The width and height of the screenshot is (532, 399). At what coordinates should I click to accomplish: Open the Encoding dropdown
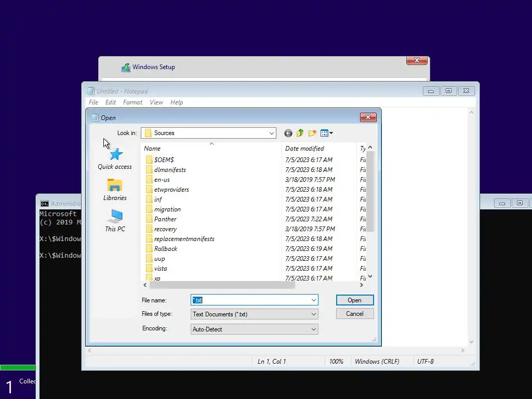pos(313,329)
